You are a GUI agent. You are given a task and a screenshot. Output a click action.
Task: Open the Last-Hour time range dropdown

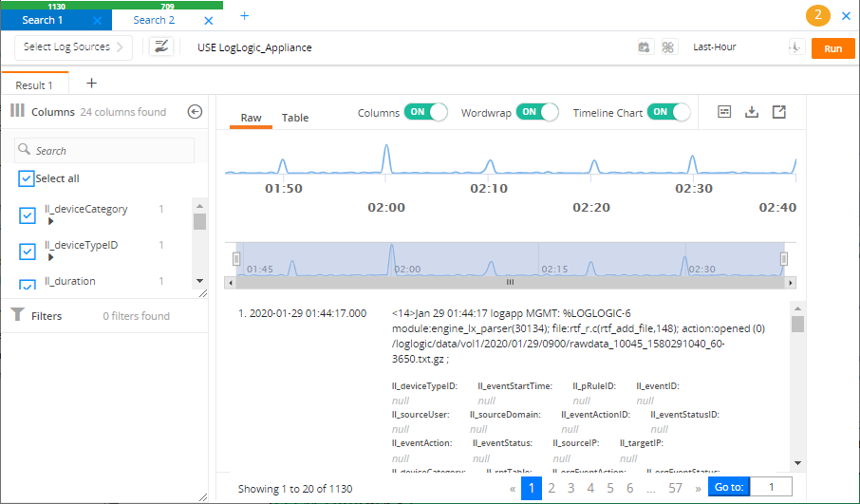(x=714, y=47)
